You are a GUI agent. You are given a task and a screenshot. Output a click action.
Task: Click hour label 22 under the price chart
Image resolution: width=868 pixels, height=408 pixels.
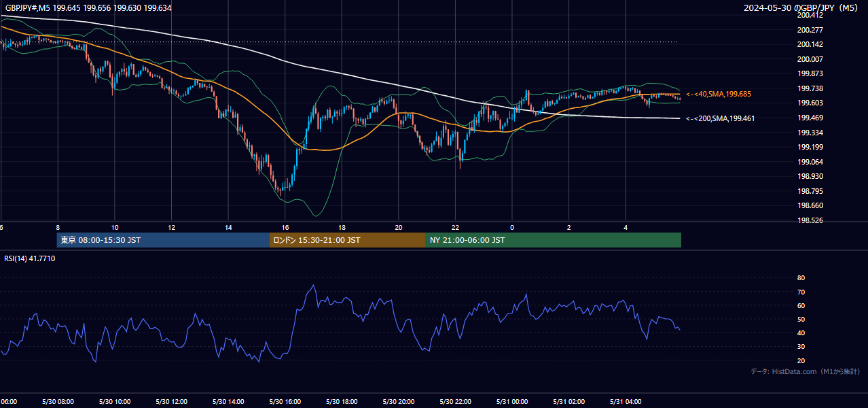456,227
